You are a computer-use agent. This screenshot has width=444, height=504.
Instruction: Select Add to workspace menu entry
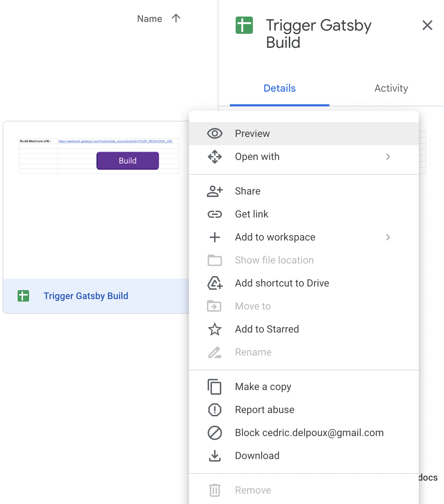click(x=304, y=237)
